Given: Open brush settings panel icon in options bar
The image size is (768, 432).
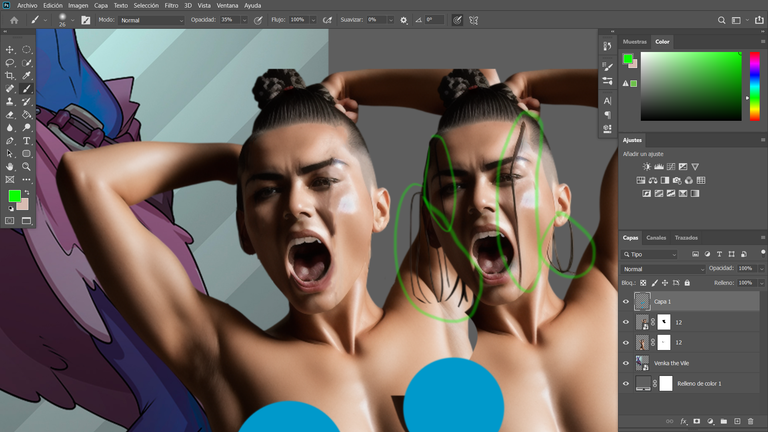Looking at the screenshot, I should pos(86,20).
